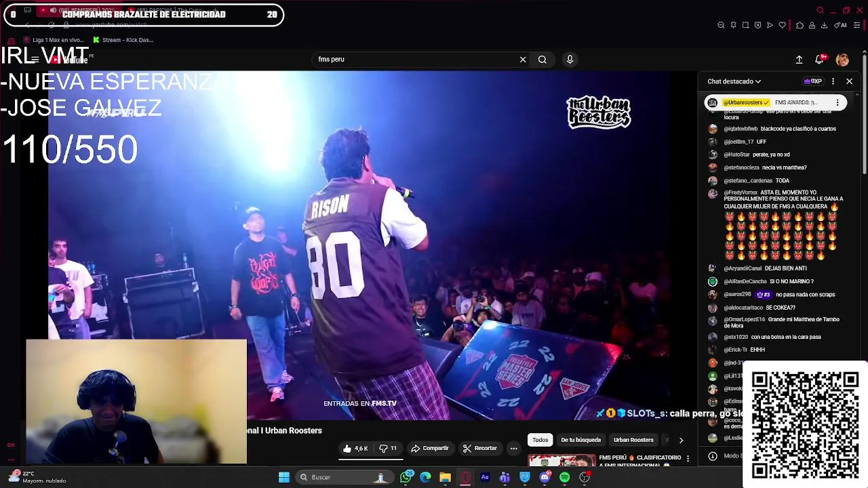Open Adobe After Effects from taskbar
Viewport: 868px width, 488px height.
tap(485, 478)
